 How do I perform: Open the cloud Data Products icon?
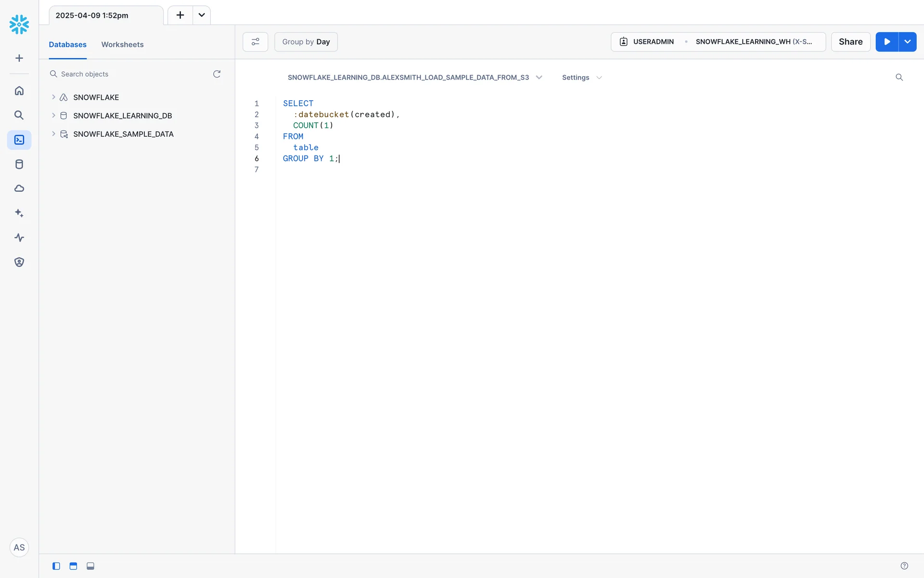[19, 188]
